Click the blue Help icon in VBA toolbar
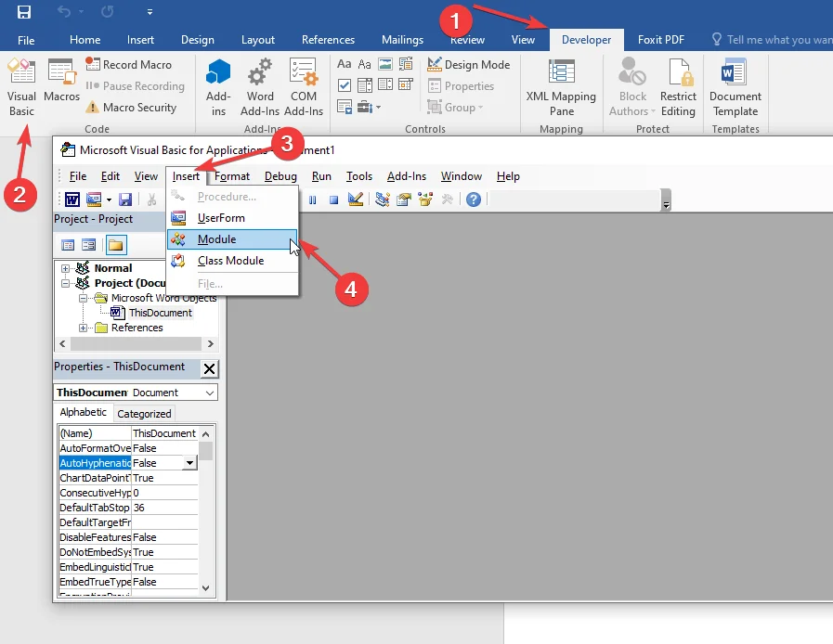This screenshot has height=644, width=833. 474,200
